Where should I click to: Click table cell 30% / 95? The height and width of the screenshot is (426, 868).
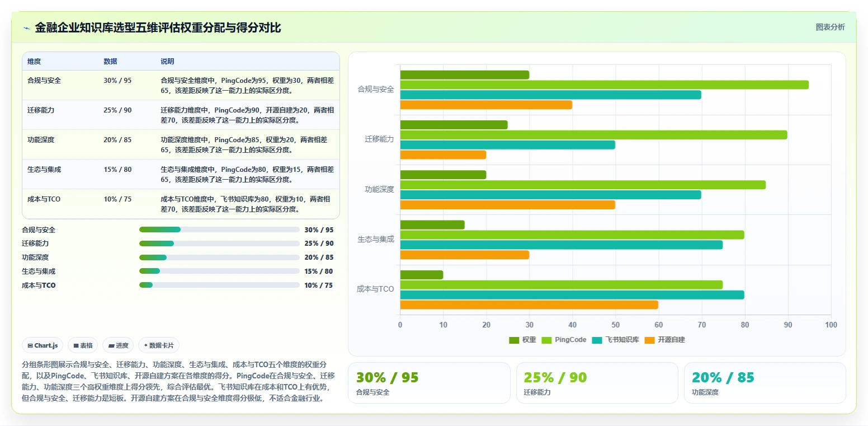coord(117,81)
